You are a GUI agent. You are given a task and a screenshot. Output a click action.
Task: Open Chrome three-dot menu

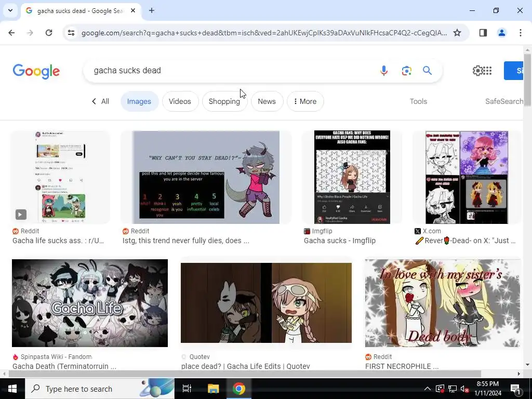(x=520, y=33)
